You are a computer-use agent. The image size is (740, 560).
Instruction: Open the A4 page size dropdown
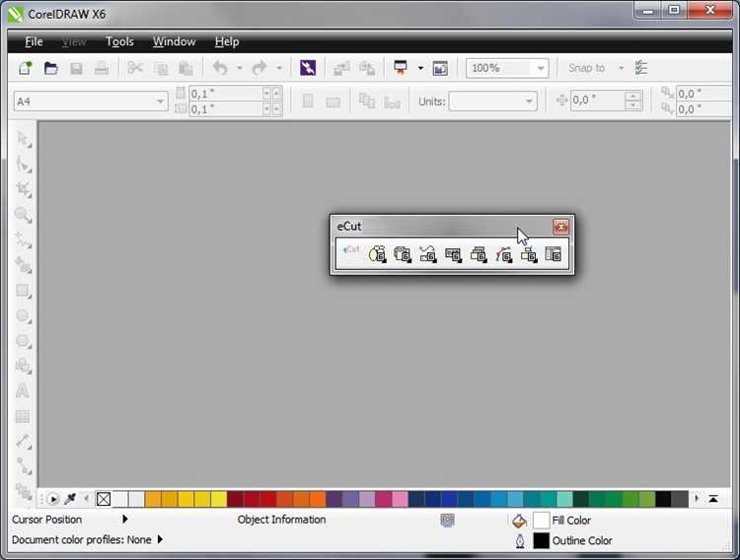pos(161,102)
